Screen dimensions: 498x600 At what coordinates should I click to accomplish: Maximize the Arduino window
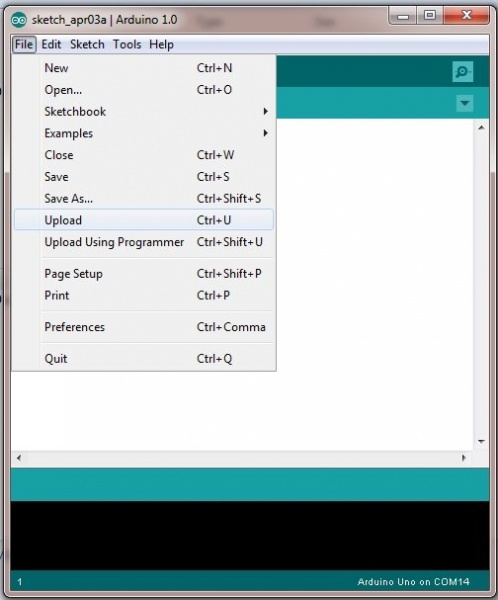[430, 16]
